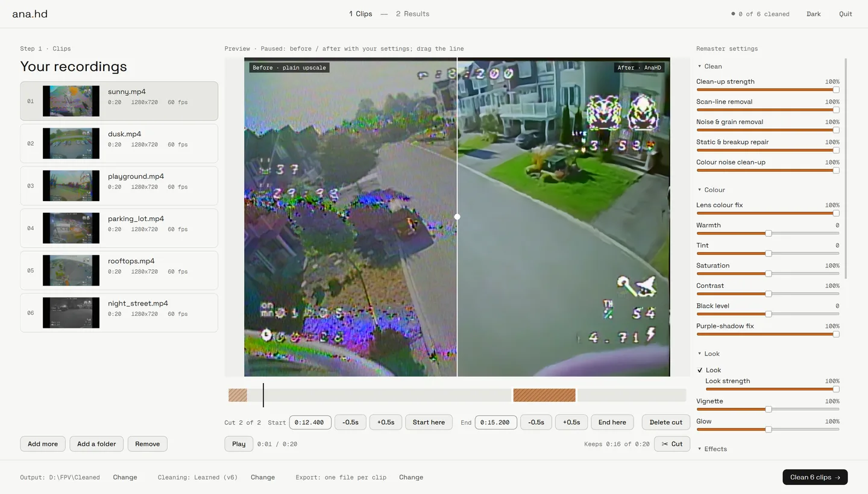Click the Start time field 0:12.400
The width and height of the screenshot is (868, 494).
310,422
